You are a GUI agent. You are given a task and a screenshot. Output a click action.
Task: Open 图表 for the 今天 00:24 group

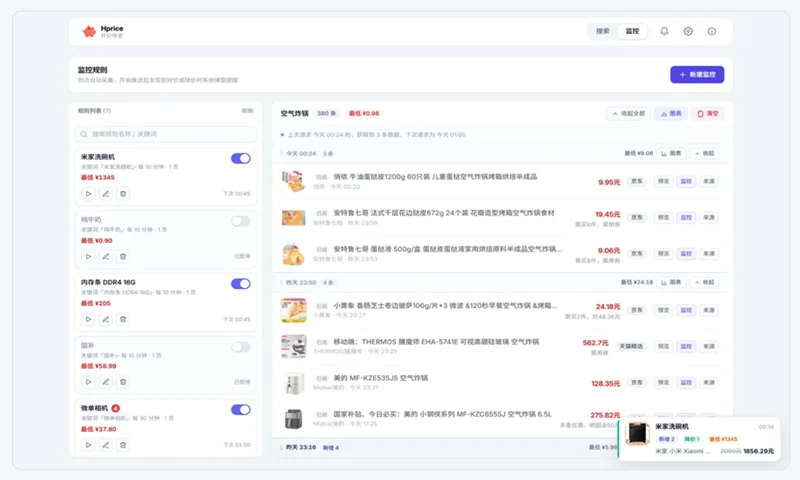click(x=671, y=154)
